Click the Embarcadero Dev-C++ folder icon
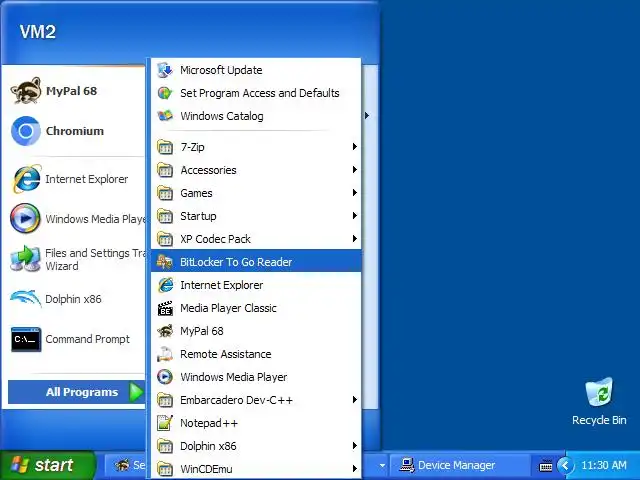This screenshot has width=640, height=480. [x=165, y=400]
